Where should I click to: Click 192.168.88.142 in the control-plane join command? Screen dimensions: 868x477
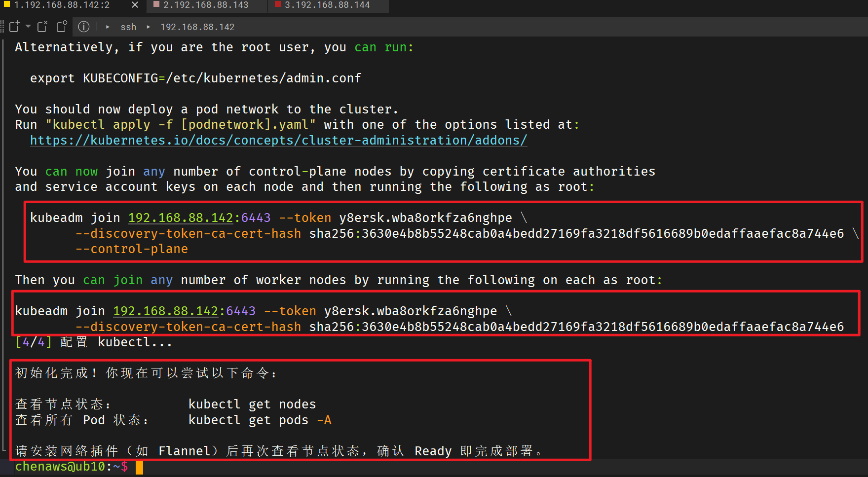pos(181,218)
